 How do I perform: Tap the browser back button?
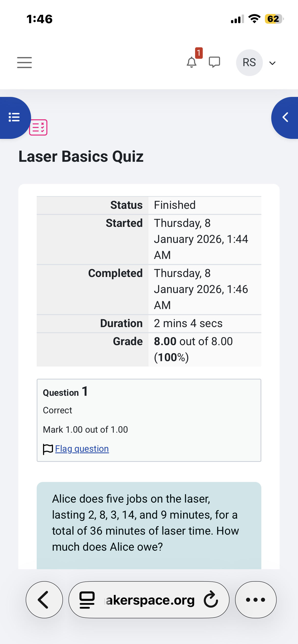coord(44,600)
